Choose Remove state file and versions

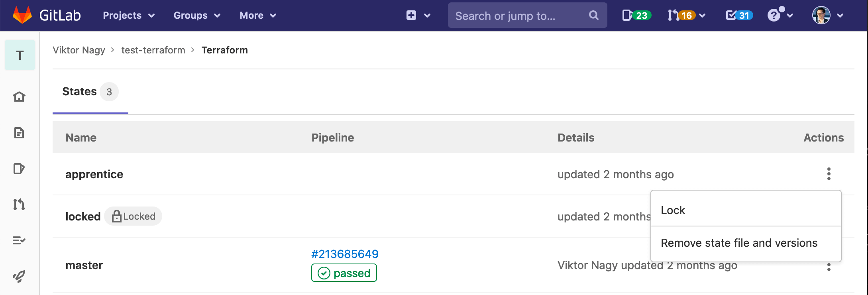(x=739, y=243)
